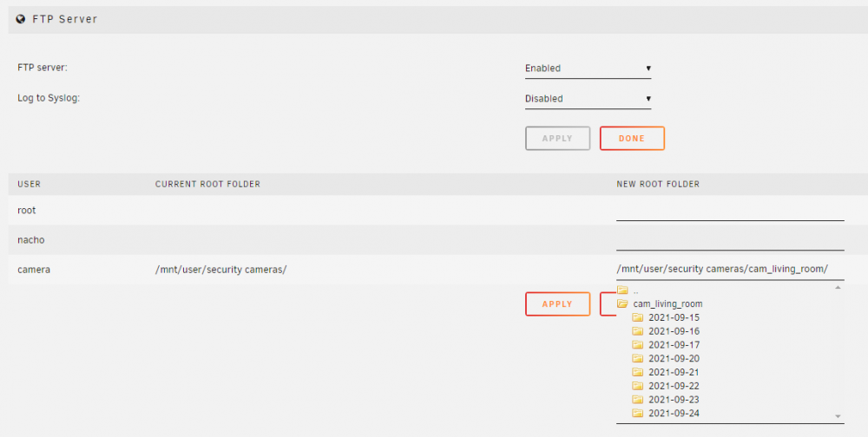Viewport: 868px width, 437px height.
Task: Collapse the cam_living_room folder
Action: click(x=667, y=303)
